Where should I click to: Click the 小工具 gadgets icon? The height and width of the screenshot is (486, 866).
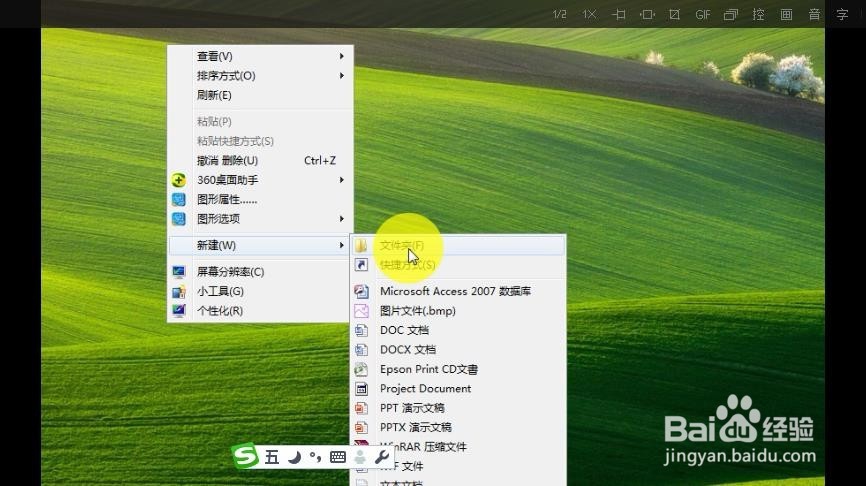pyautogui.click(x=178, y=291)
